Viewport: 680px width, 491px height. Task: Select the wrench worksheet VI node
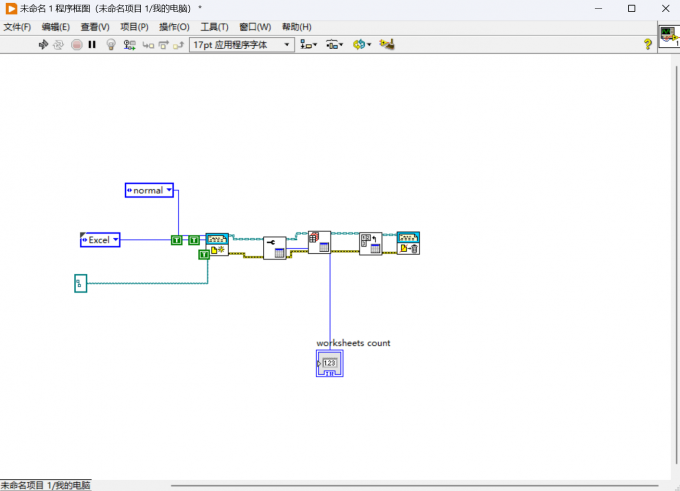[275, 248]
